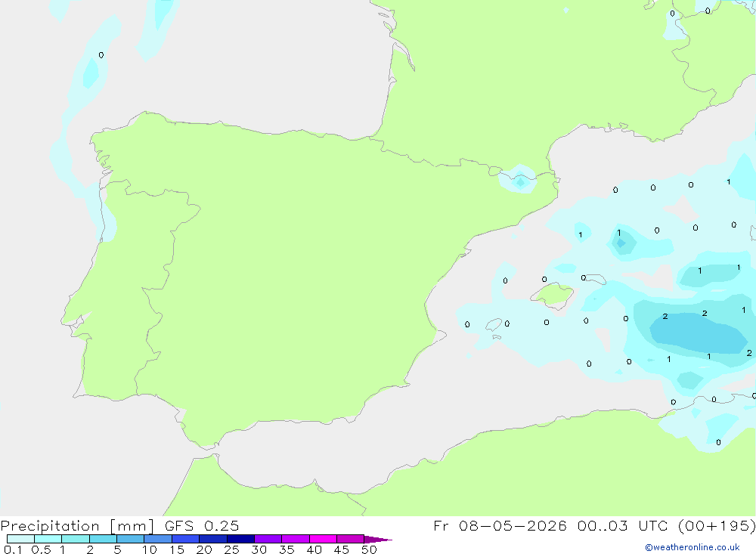Click the 'Fr 08-05-2026' date label

coord(500,526)
